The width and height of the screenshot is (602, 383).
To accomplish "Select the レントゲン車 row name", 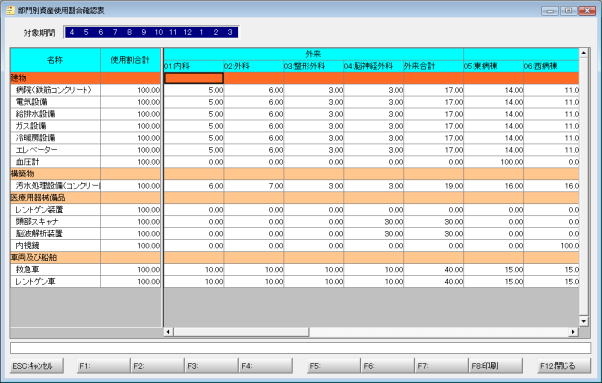I will 55,281.
